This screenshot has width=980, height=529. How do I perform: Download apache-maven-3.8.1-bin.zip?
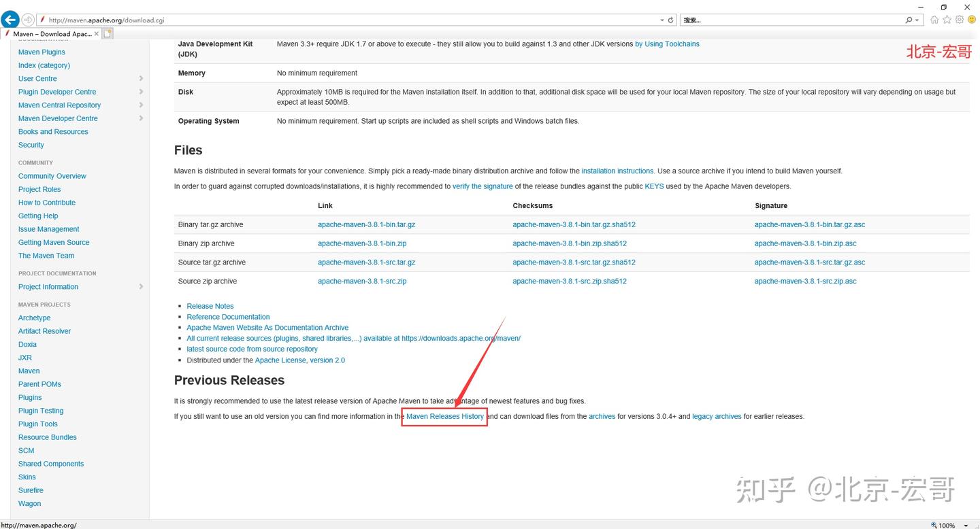(x=362, y=243)
